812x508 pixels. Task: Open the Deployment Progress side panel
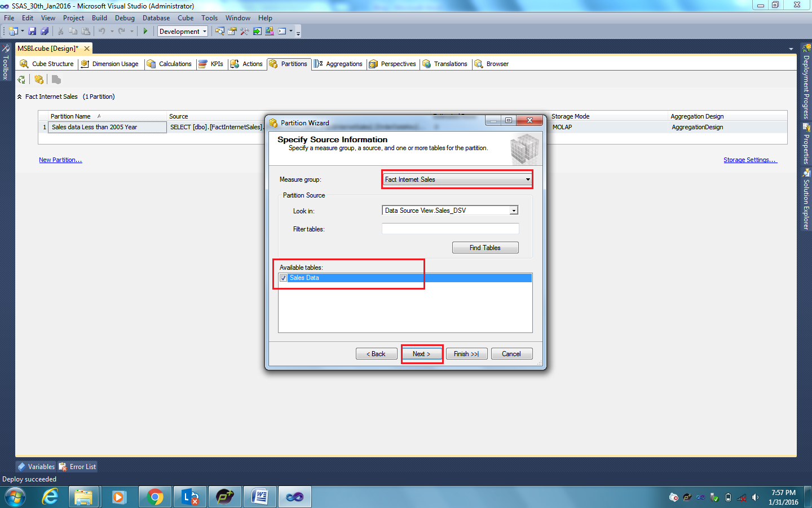click(806, 82)
